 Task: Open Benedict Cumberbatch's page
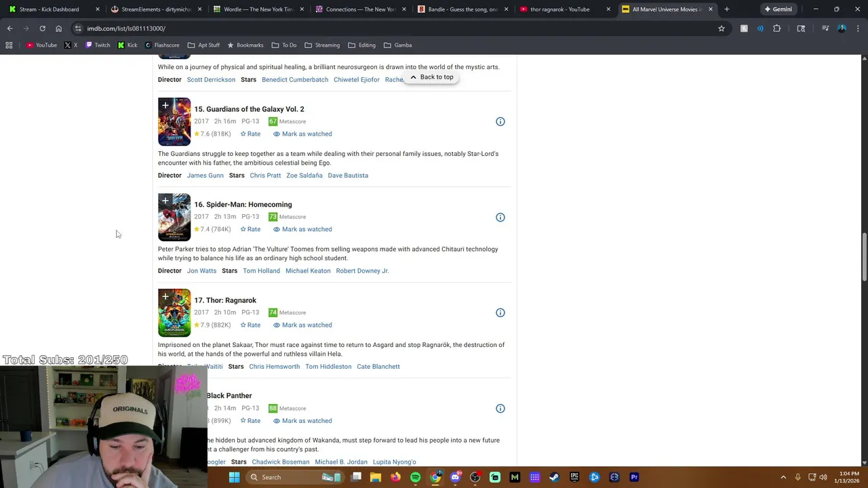click(x=295, y=80)
